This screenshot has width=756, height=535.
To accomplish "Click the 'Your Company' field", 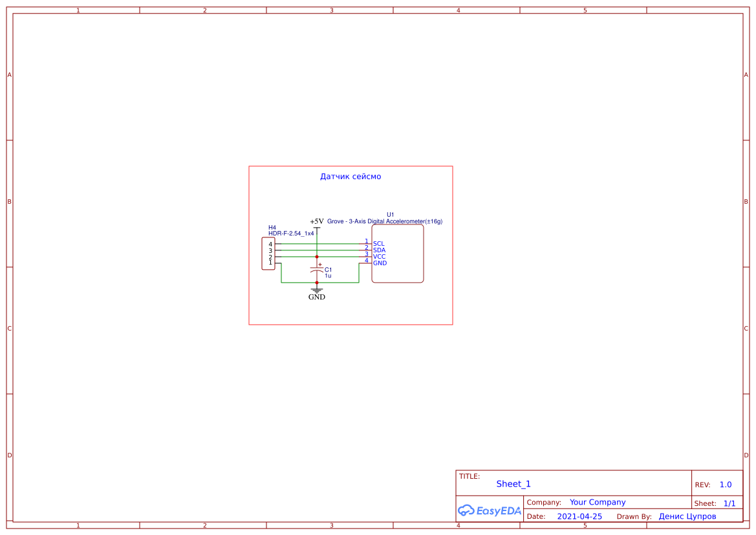I will (x=598, y=502).
